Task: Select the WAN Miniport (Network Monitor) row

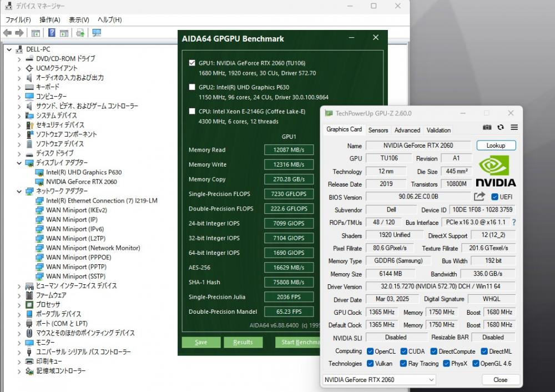Action: point(93,248)
